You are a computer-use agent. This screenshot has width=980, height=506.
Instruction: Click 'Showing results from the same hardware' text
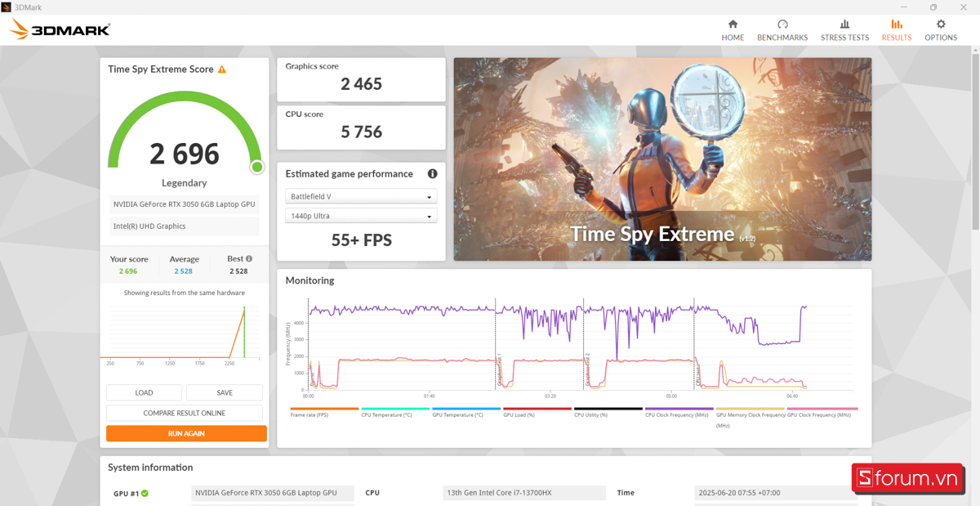coord(185,293)
